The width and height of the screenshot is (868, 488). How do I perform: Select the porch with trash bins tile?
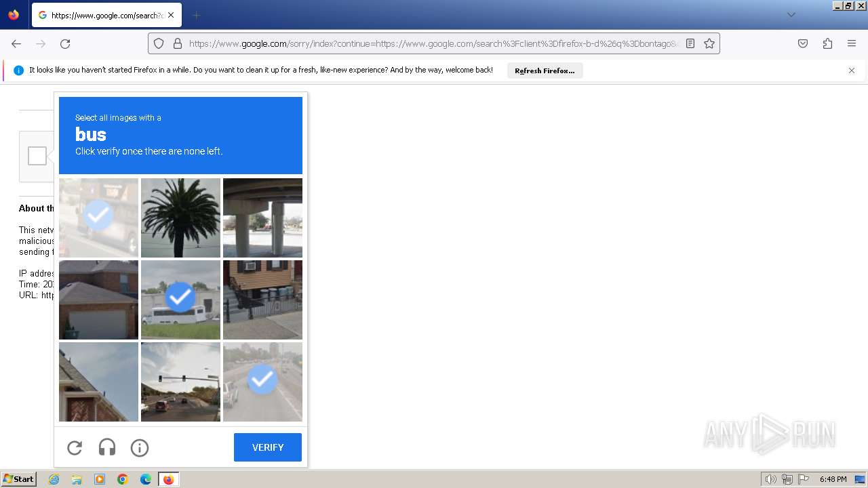tap(262, 300)
